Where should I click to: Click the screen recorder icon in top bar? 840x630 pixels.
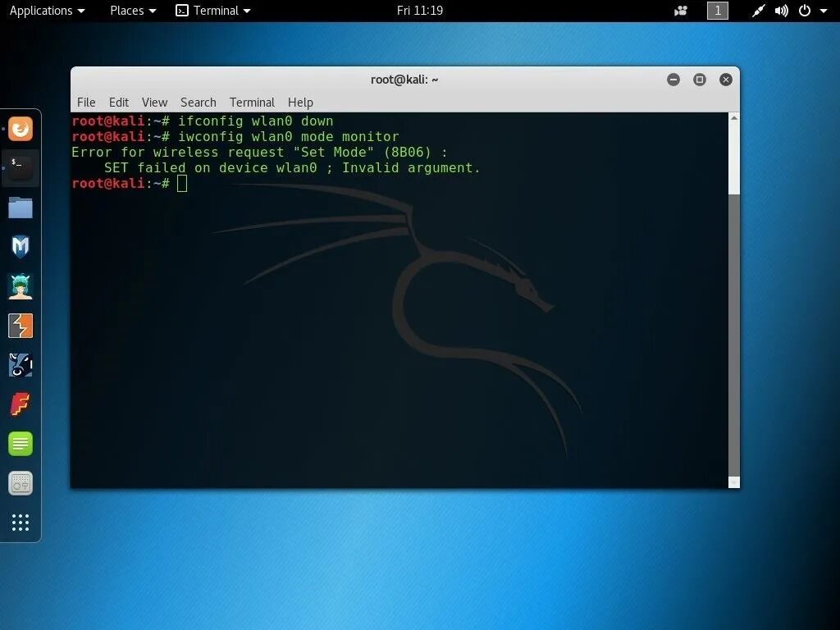pos(681,11)
